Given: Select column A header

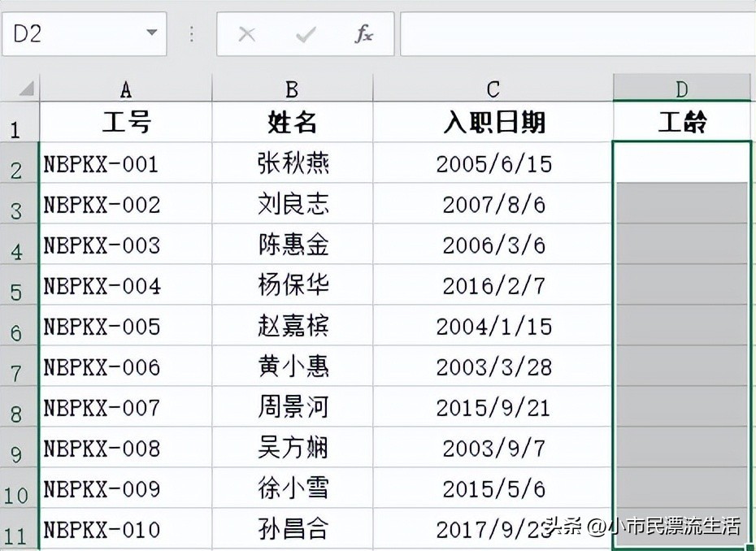Looking at the screenshot, I should pyautogui.click(x=126, y=89).
